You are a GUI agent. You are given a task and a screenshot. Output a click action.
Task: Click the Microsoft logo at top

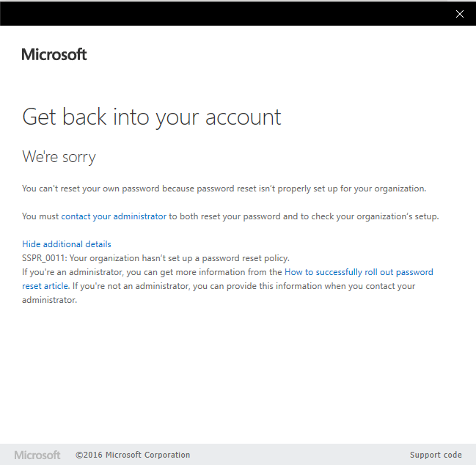(54, 54)
